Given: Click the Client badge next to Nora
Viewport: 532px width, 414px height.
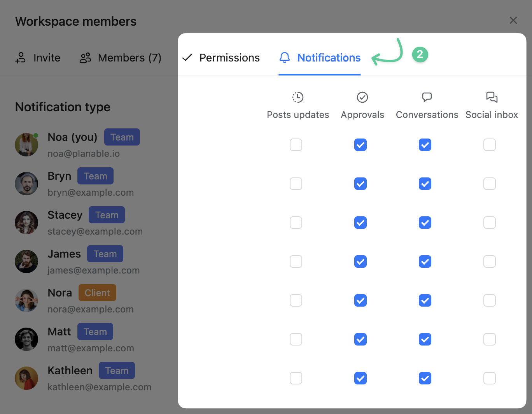Looking at the screenshot, I should (x=97, y=293).
